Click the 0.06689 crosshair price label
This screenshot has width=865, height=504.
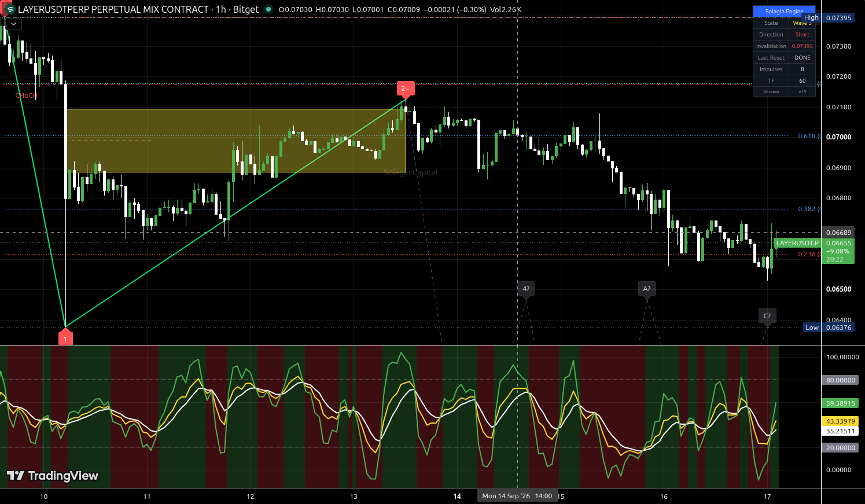[x=838, y=233]
